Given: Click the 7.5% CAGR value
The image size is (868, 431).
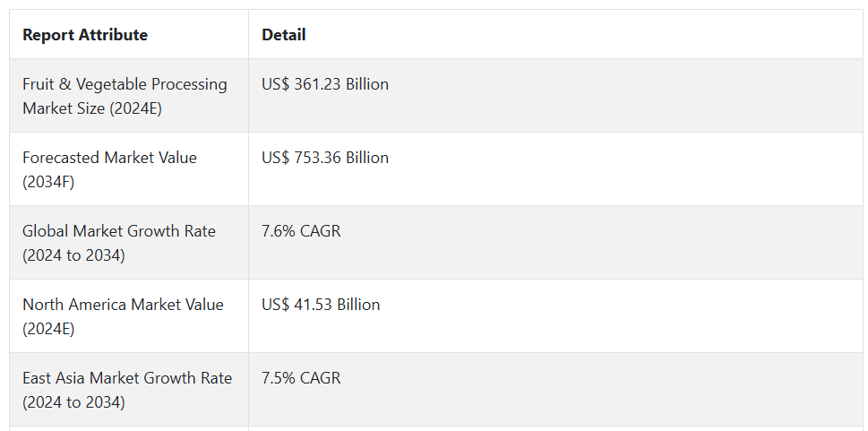Looking at the screenshot, I should [x=301, y=378].
